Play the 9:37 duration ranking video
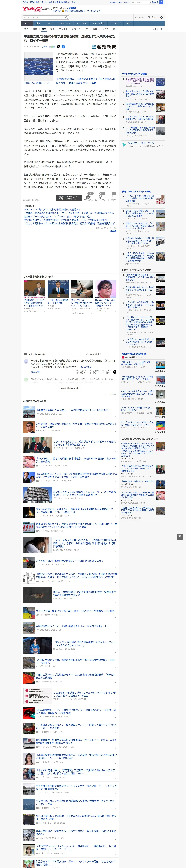The height and width of the screenshot is (868, 186). click(160, 278)
